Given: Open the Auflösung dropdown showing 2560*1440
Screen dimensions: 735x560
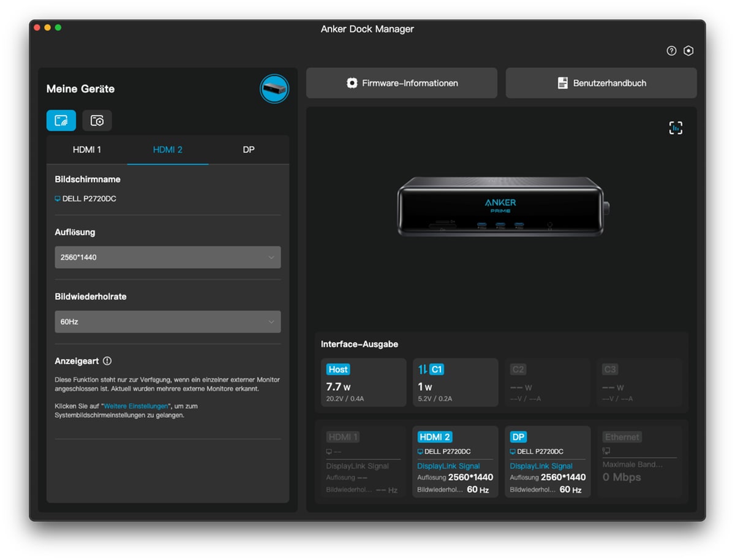Looking at the screenshot, I should tap(167, 257).
